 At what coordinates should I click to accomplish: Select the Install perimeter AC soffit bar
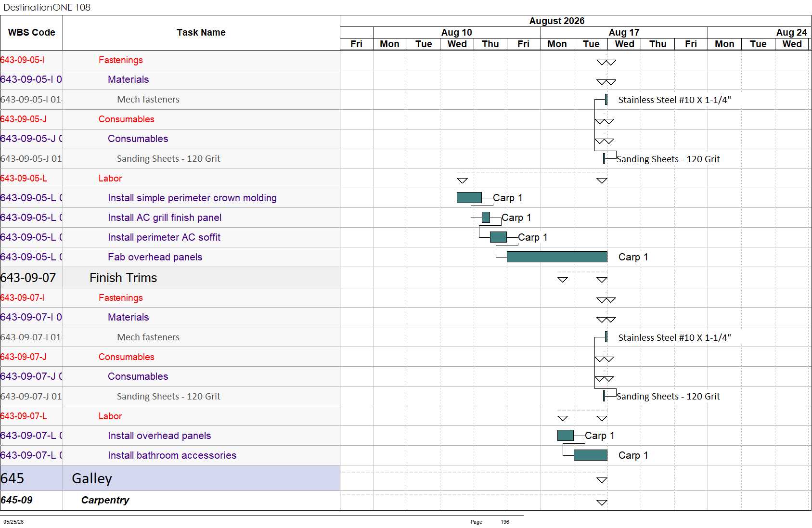click(x=498, y=237)
